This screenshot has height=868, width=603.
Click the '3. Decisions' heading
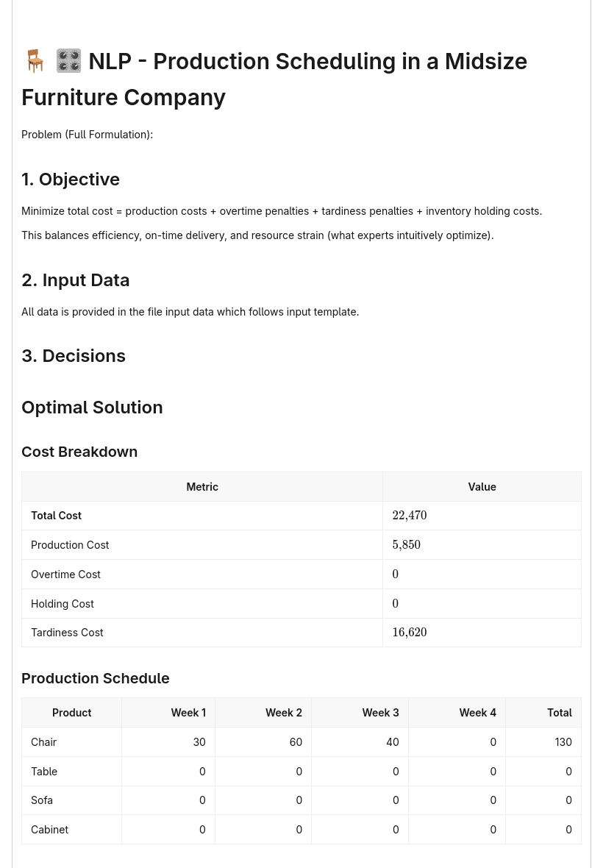pyautogui.click(x=74, y=356)
